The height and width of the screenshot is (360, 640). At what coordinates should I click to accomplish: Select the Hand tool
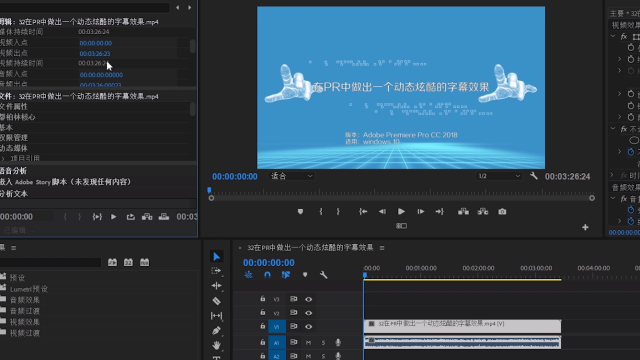click(x=216, y=345)
